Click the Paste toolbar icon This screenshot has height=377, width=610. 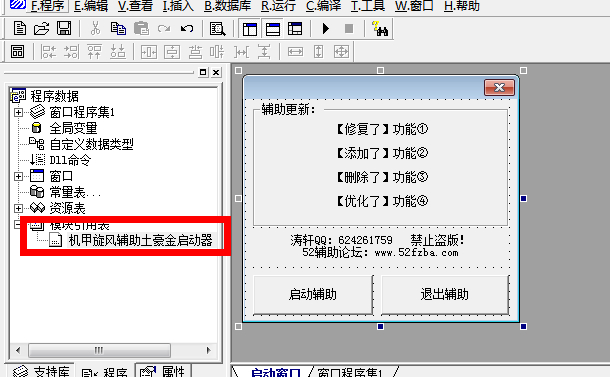pos(141,28)
